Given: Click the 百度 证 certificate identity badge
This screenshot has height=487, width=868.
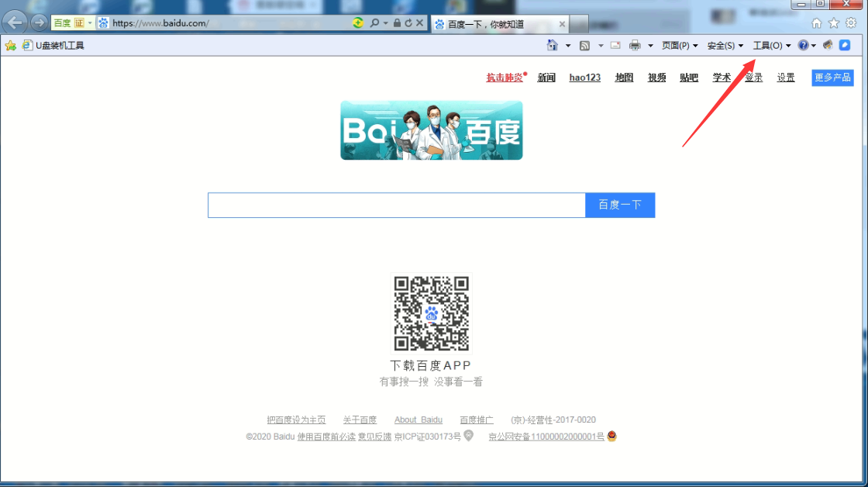Looking at the screenshot, I should (69, 22).
